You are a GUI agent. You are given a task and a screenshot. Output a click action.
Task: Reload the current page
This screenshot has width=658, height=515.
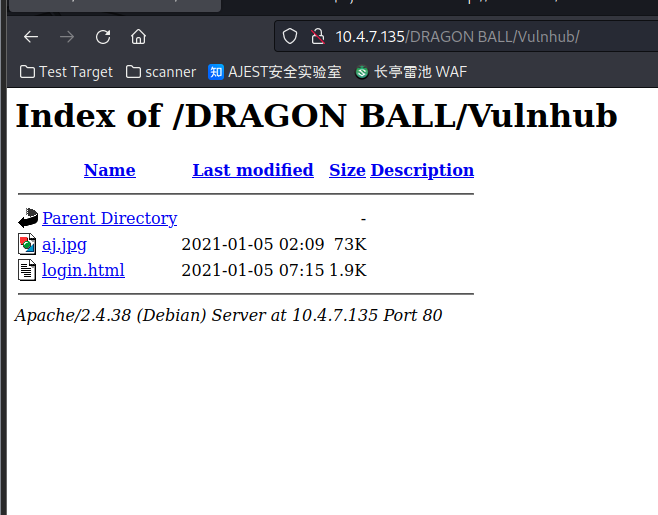[103, 37]
